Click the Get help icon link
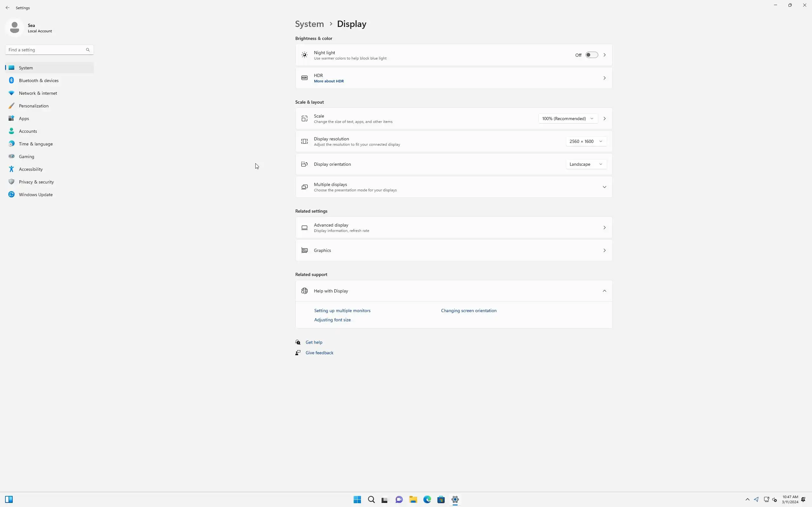 298,342
